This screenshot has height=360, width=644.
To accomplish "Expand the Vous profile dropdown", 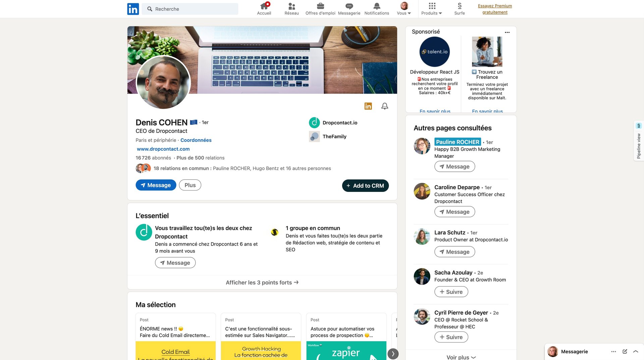I will 404,9.
